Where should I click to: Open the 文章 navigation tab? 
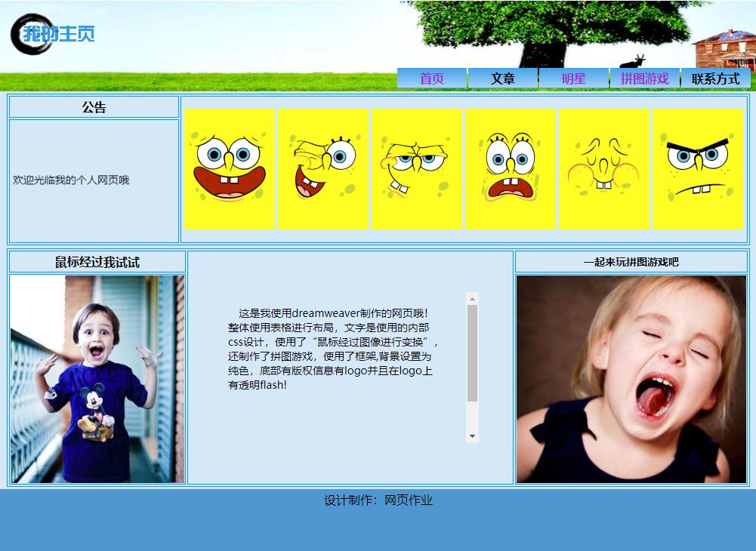tap(503, 78)
